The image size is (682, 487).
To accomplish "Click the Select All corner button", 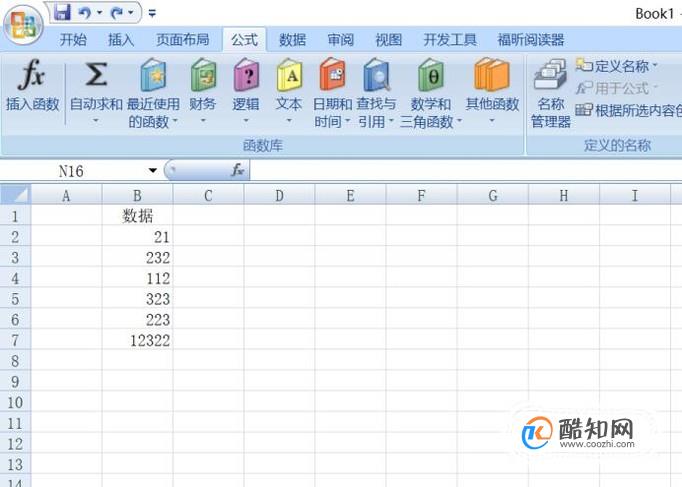I will (x=16, y=195).
